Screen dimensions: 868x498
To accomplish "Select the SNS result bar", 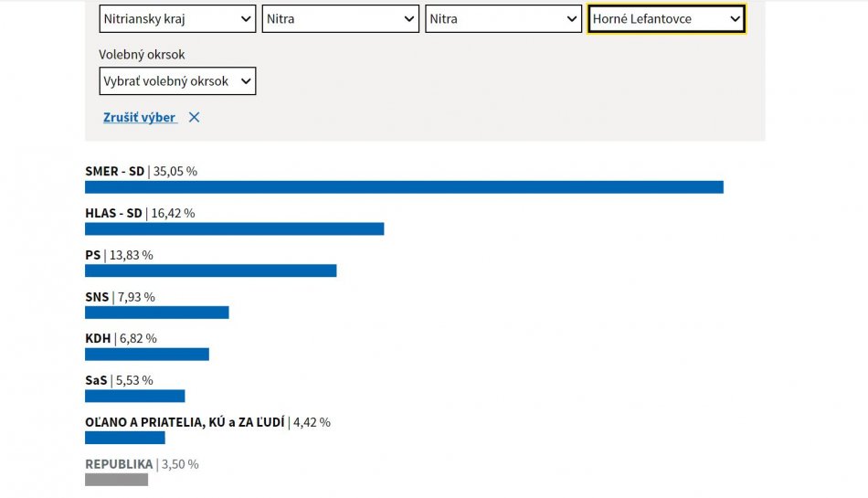I will point(156,313).
